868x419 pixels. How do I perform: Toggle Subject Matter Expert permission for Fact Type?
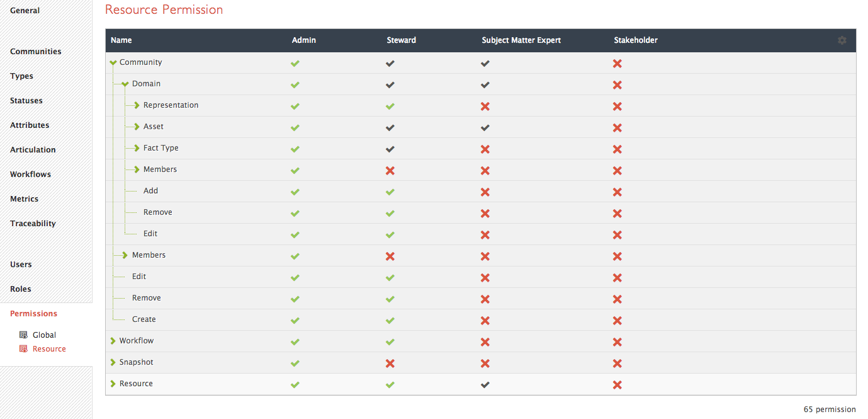pos(485,149)
